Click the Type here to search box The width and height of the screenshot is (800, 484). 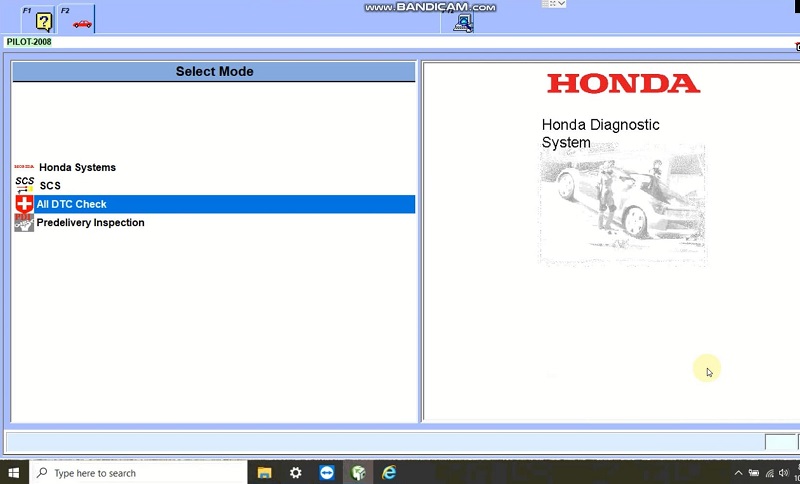(139, 473)
